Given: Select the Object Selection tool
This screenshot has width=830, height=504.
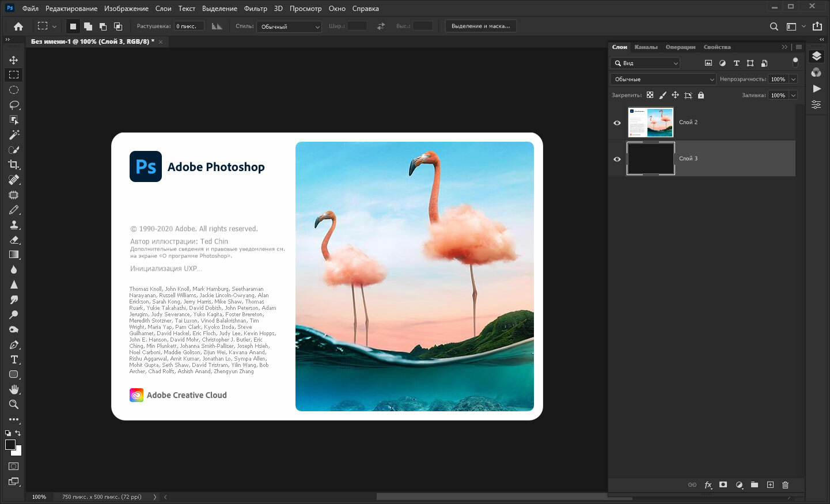Looking at the screenshot, I should [x=14, y=120].
